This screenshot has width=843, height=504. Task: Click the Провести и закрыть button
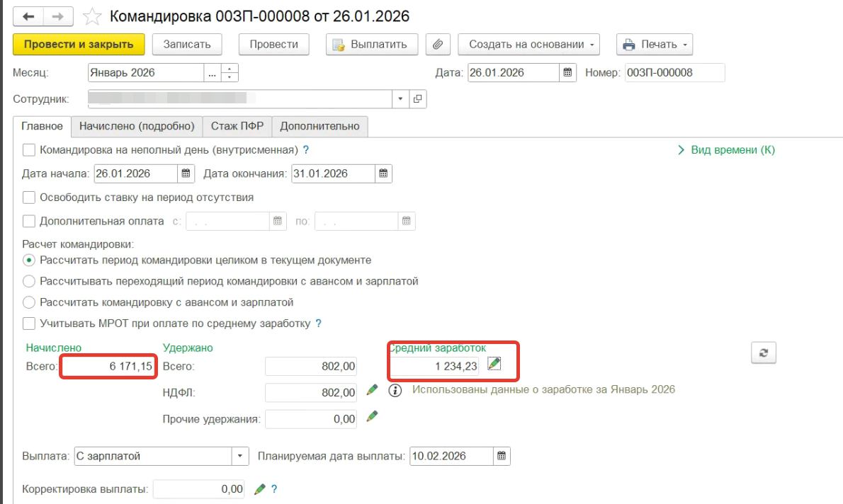[79, 45]
